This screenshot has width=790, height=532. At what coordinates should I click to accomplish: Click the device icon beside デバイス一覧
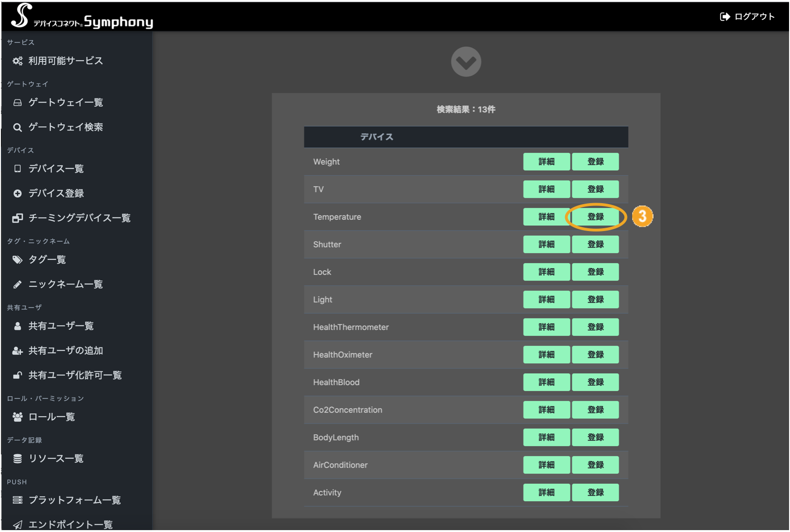(17, 169)
